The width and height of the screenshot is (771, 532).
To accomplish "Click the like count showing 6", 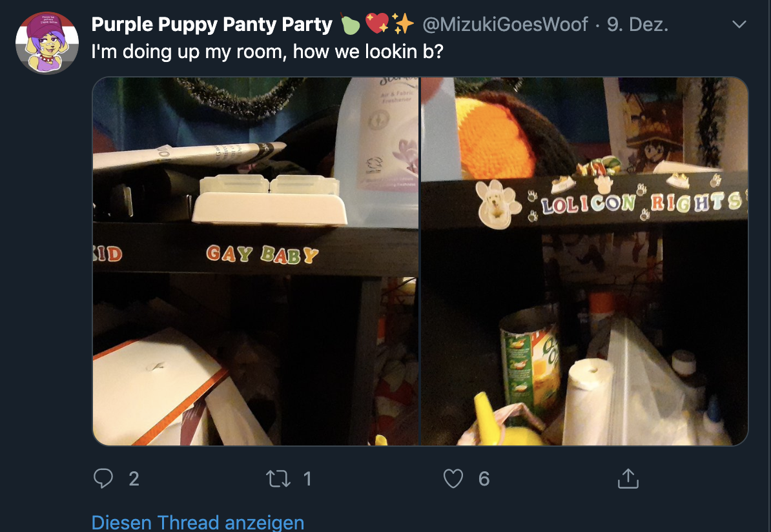I will click(x=484, y=478).
